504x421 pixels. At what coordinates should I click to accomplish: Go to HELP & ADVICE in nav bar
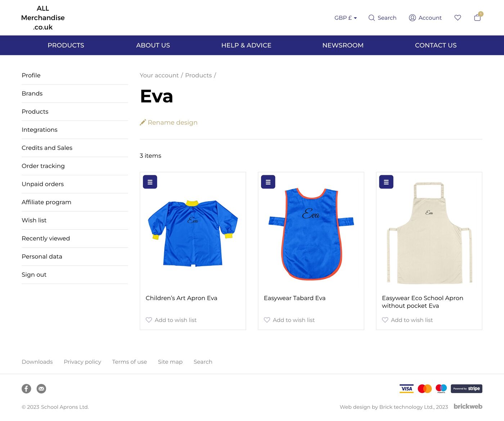pos(246,45)
